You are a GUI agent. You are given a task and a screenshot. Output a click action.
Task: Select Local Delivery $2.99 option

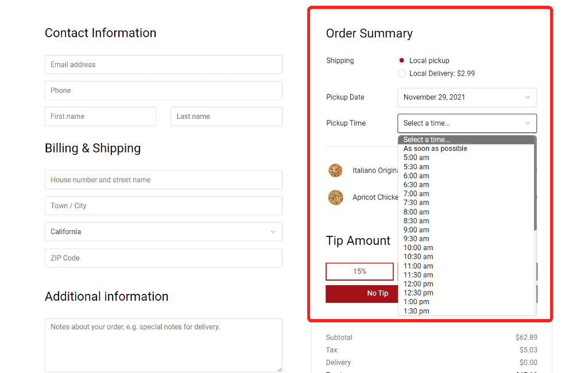click(x=402, y=73)
